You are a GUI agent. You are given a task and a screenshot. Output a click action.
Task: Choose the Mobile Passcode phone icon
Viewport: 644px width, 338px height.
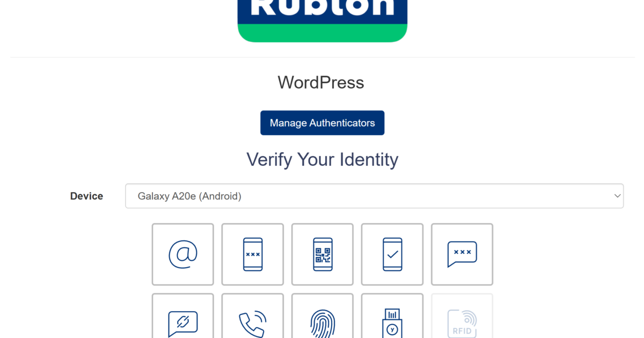coord(253,254)
